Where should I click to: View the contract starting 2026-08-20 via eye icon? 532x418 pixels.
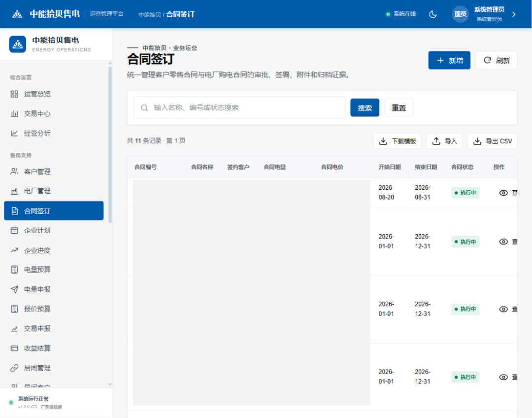point(503,193)
